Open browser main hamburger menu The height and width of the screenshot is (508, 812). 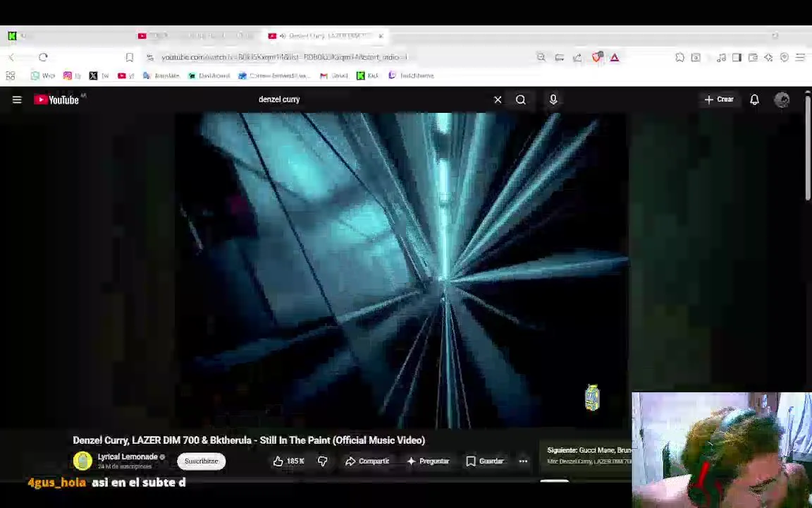pyautogui.click(x=801, y=57)
